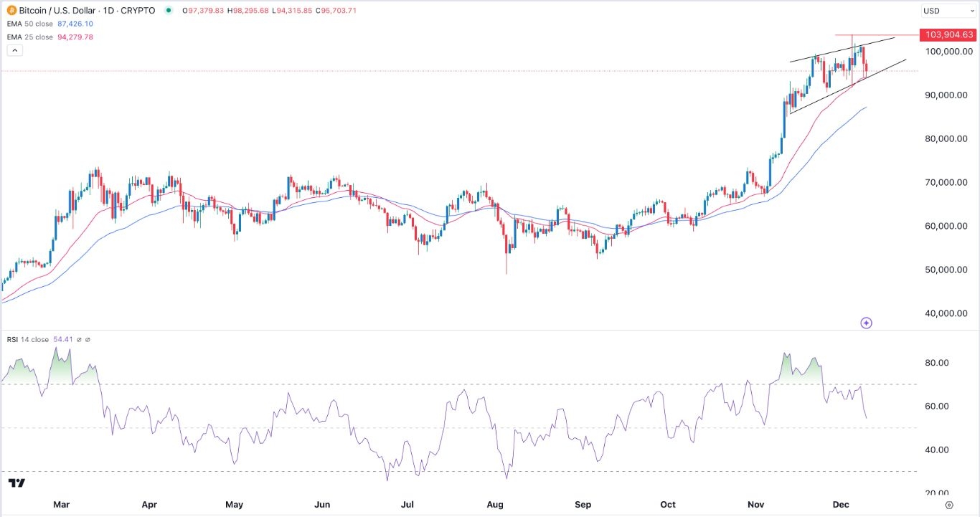This screenshot has width=980, height=517.
Task: Click the 100,000.00 level on price scale
Action: click(949, 52)
